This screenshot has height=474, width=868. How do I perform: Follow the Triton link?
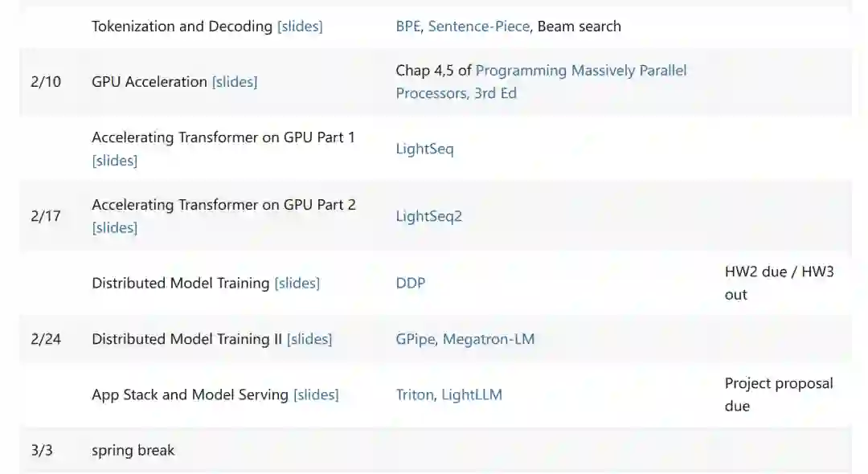[415, 395]
